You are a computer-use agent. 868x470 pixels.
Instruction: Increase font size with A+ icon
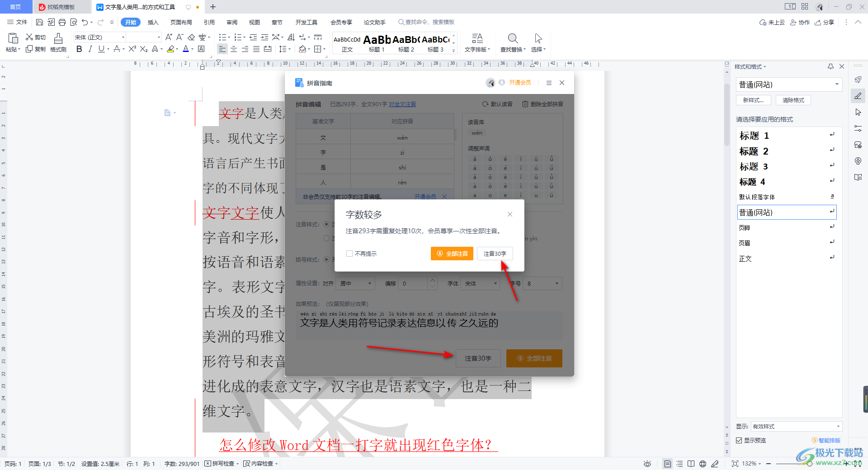169,37
